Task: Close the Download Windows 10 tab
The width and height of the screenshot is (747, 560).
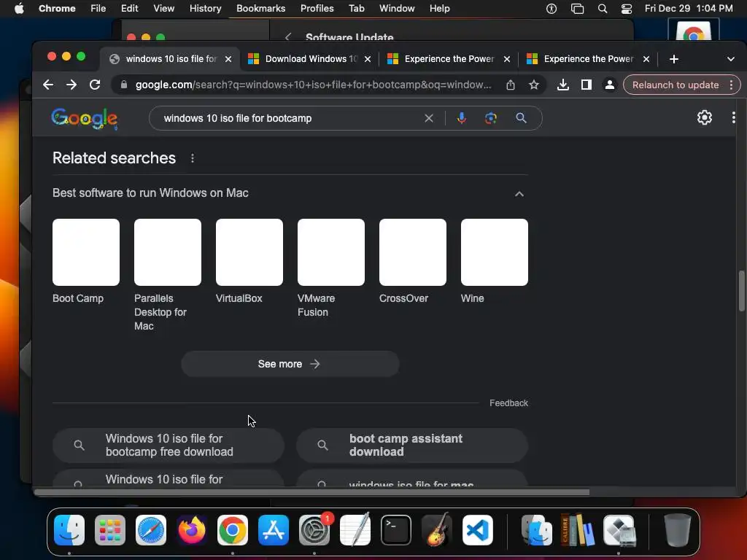Action: 368,59
